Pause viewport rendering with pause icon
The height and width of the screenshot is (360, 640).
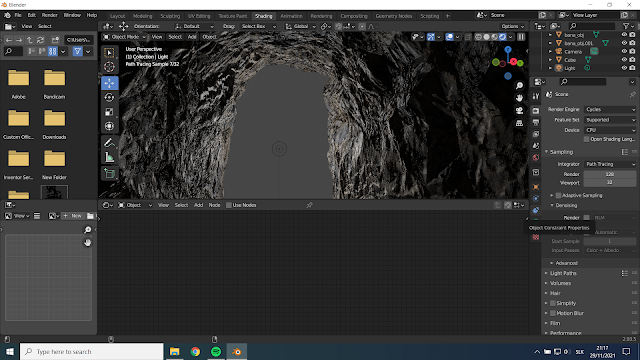pos(521,37)
